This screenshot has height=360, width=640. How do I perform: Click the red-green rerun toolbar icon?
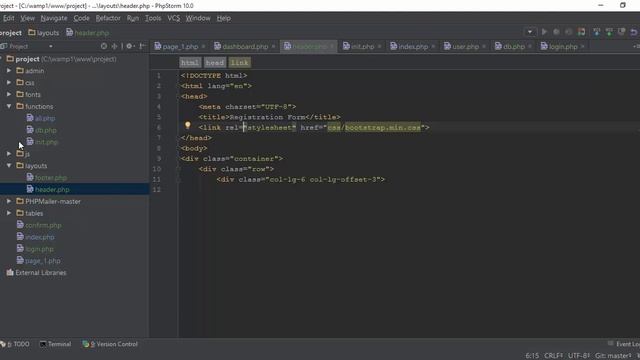click(582, 32)
